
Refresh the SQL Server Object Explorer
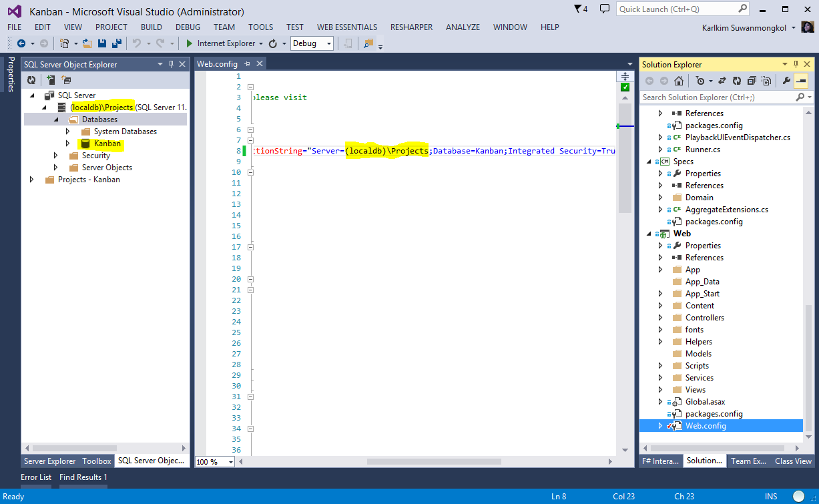tap(31, 80)
